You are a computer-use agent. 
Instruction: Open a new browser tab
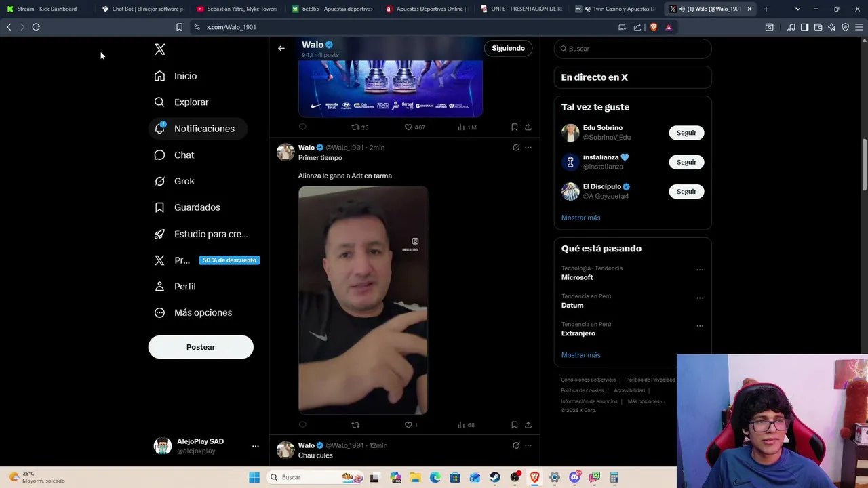pyautogui.click(x=766, y=9)
